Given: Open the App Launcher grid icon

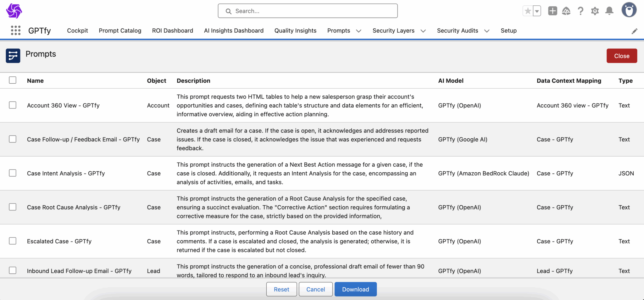Looking at the screenshot, I should [15, 31].
